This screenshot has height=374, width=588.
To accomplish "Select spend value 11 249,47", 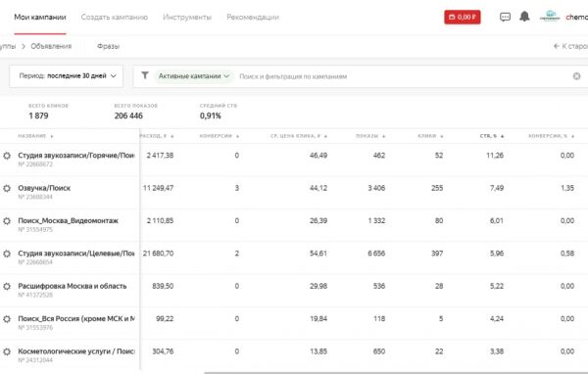I will pyautogui.click(x=158, y=188).
